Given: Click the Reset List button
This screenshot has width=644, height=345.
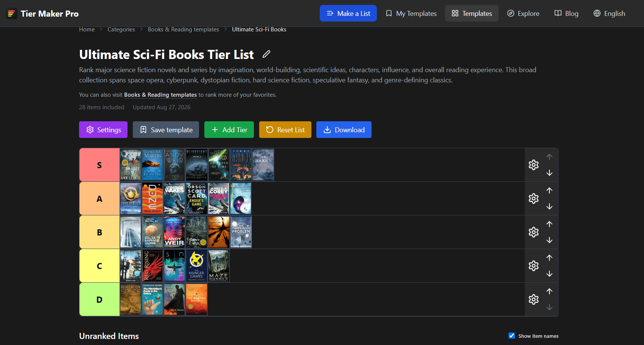Looking at the screenshot, I should pos(285,130).
